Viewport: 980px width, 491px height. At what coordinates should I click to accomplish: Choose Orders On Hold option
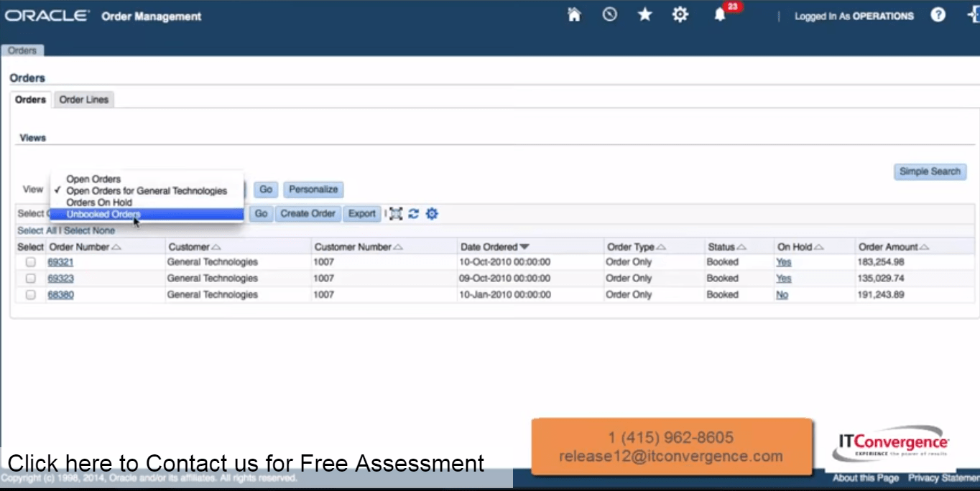(x=99, y=202)
